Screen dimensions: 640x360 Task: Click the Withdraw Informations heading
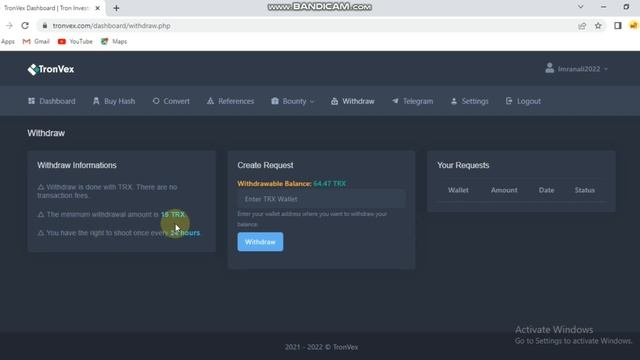(x=77, y=165)
